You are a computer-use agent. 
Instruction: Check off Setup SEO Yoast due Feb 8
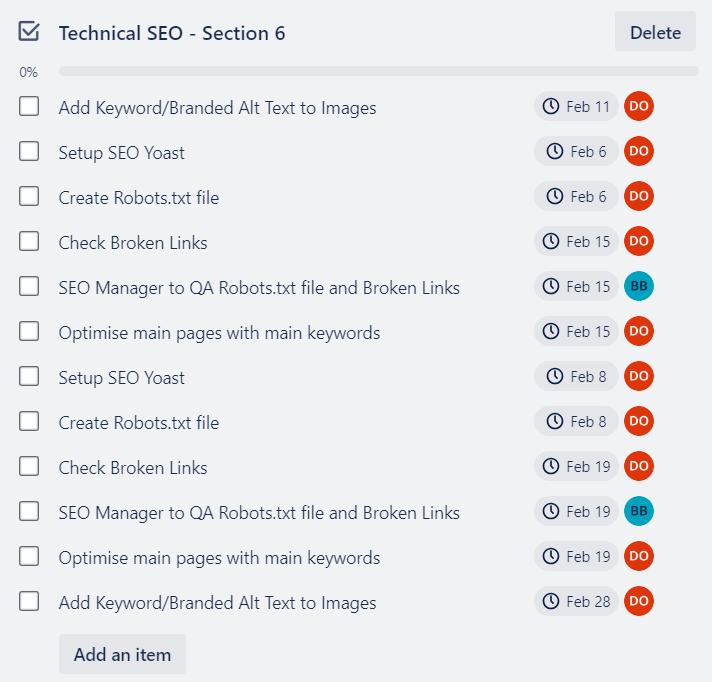[x=29, y=377]
